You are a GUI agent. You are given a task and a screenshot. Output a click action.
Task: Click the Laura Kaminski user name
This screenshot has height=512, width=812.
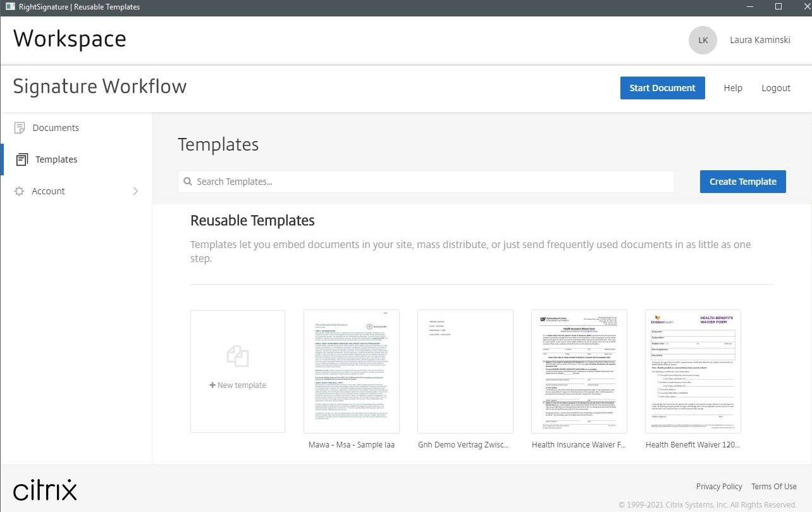pyautogui.click(x=760, y=40)
